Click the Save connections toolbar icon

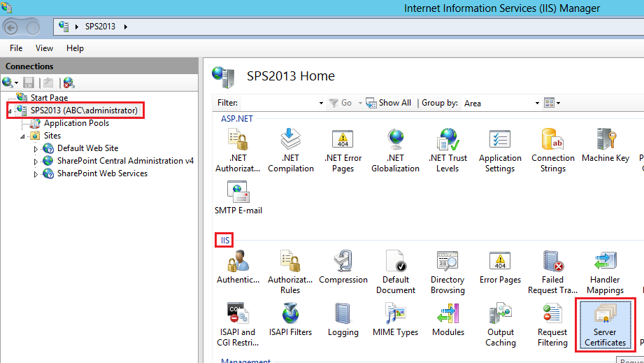(29, 83)
